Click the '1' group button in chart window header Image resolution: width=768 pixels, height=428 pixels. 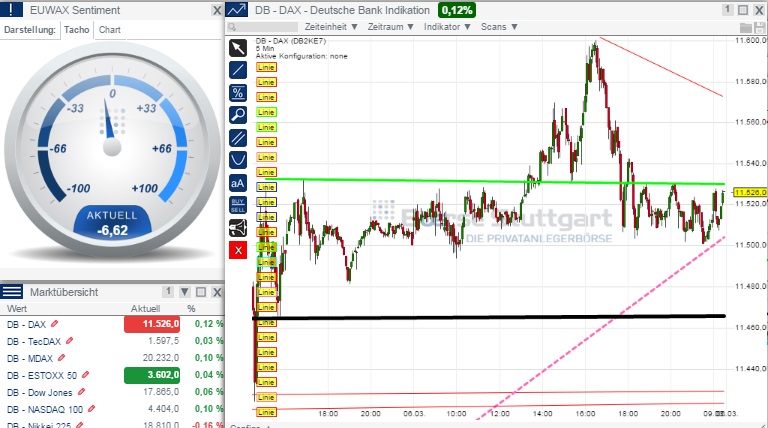(x=727, y=9)
